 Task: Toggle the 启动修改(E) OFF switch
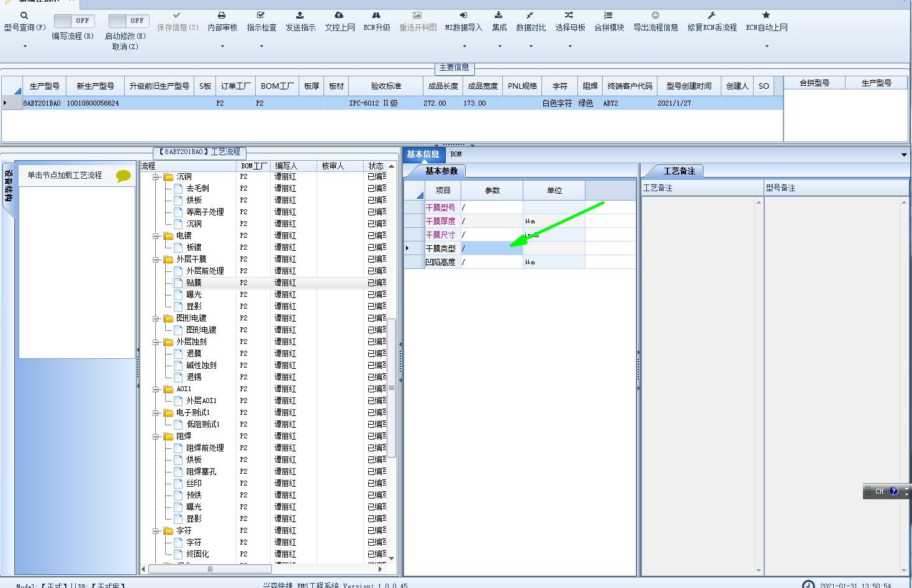click(x=129, y=21)
